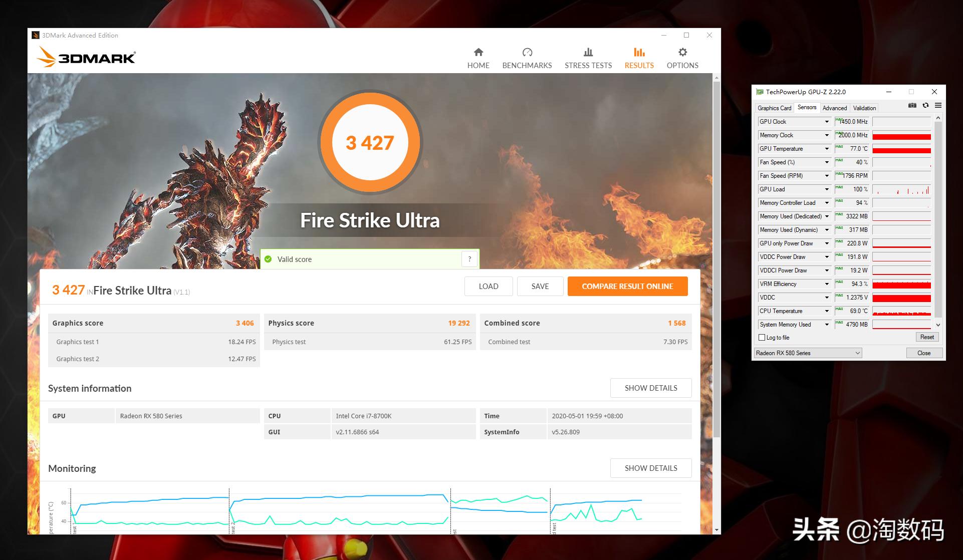
Task: Open the VDDC sensor dropdown arrow
Action: (827, 298)
